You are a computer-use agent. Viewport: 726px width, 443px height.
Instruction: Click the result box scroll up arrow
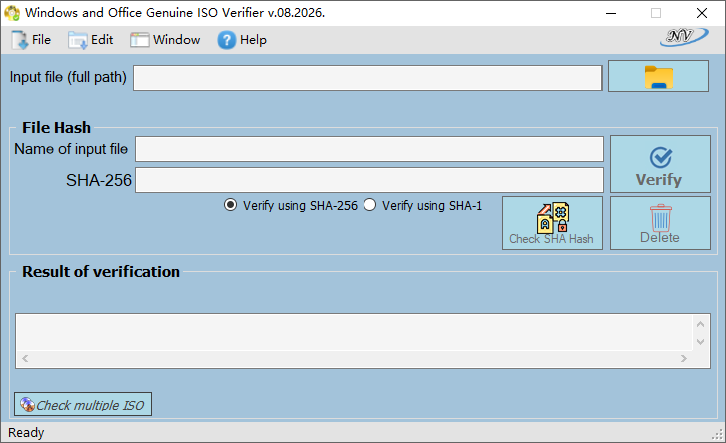tap(700, 324)
